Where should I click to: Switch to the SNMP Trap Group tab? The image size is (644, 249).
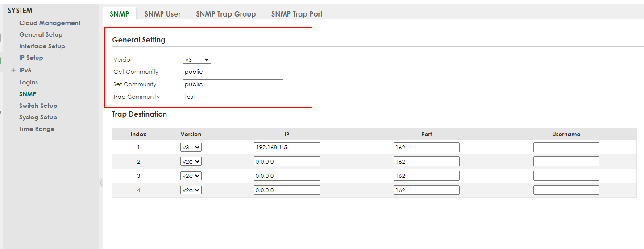tap(226, 14)
